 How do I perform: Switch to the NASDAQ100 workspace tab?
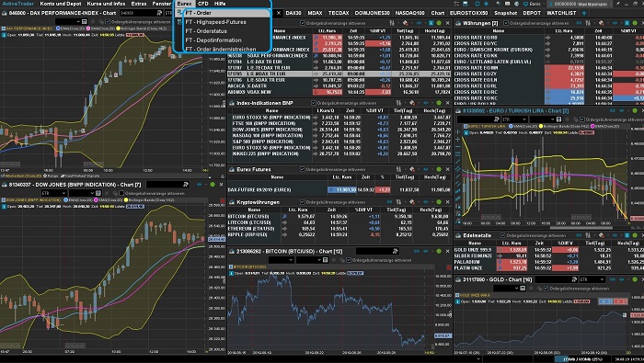point(409,13)
